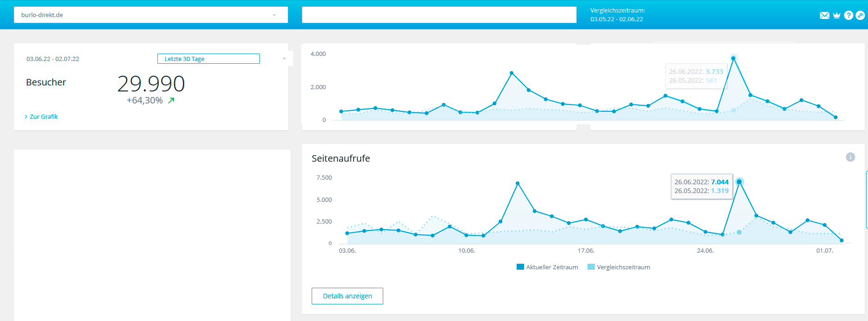The width and height of the screenshot is (868, 321).
Task: Open settings via the gears icon
Action: [x=860, y=15]
